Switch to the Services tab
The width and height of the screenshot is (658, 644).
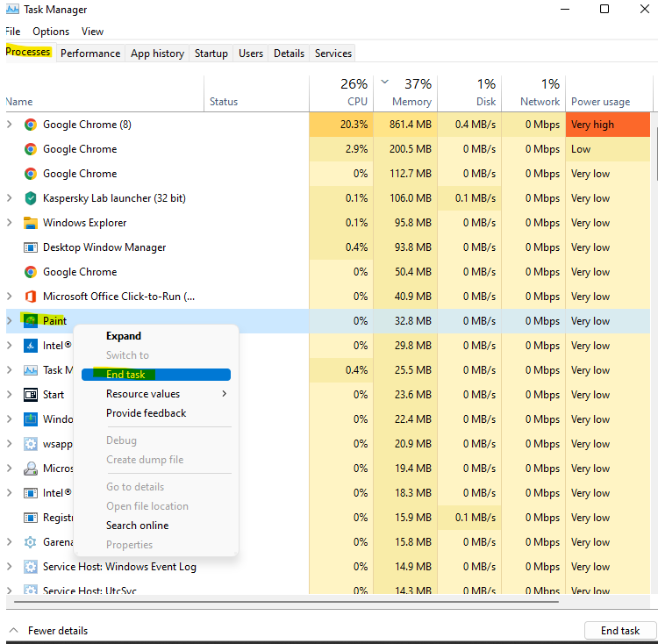333,54
